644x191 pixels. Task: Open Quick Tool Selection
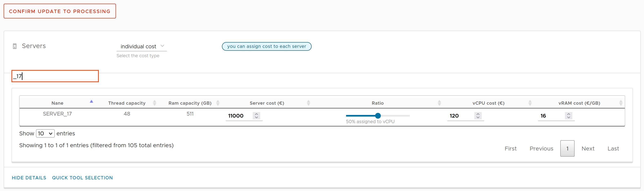(82, 178)
